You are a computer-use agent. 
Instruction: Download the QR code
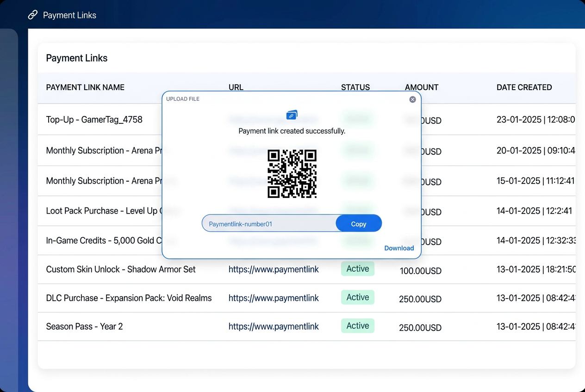tap(399, 248)
